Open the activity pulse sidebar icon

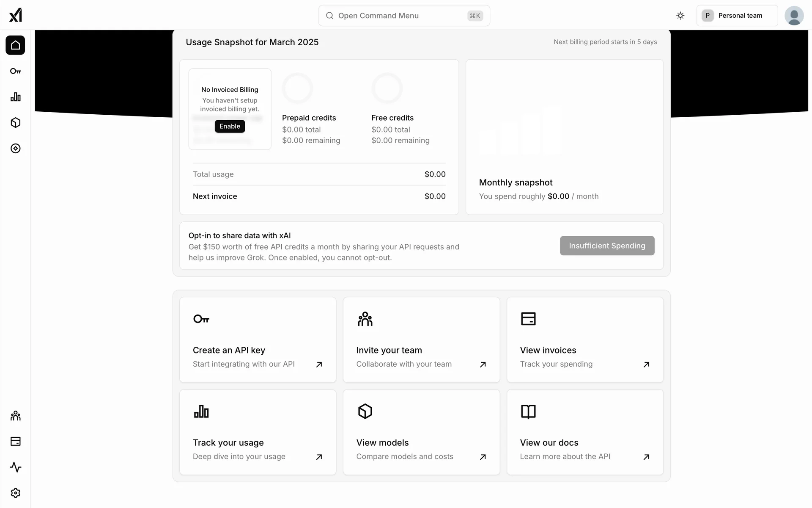click(15, 467)
